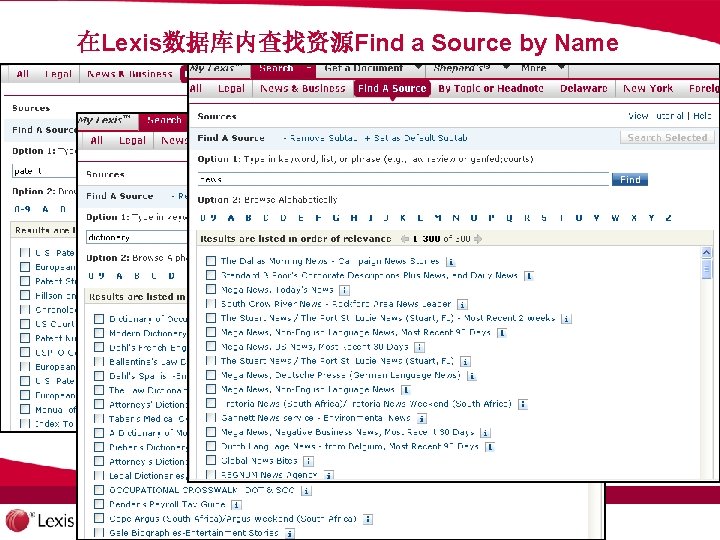This screenshot has width=720, height=540.
Task: Open Help link in Sources header
Action: pos(702,116)
